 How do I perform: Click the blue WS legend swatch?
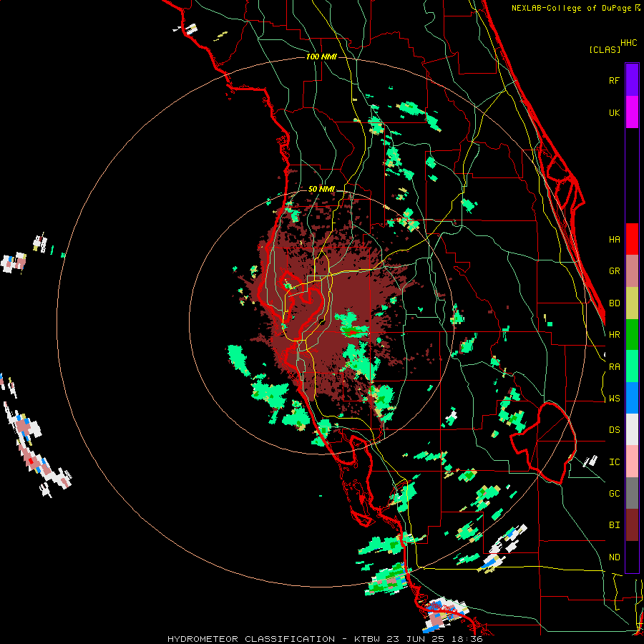[632, 398]
